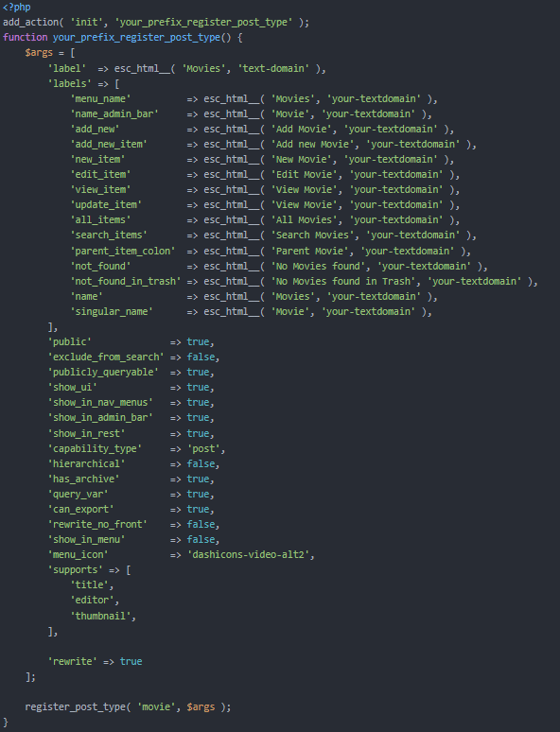Click the 'capability_type' key
The height and width of the screenshot is (732, 560).
coord(95,448)
